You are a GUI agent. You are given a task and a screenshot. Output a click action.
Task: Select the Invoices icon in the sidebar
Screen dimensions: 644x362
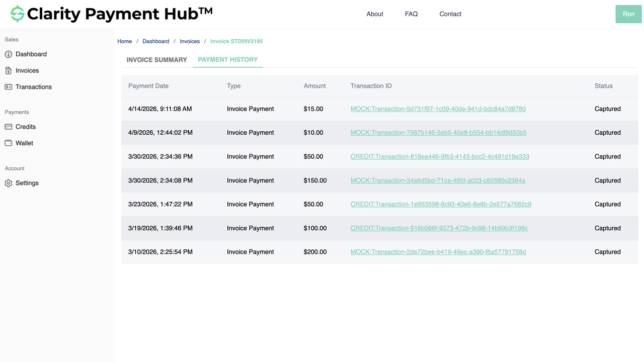8,70
